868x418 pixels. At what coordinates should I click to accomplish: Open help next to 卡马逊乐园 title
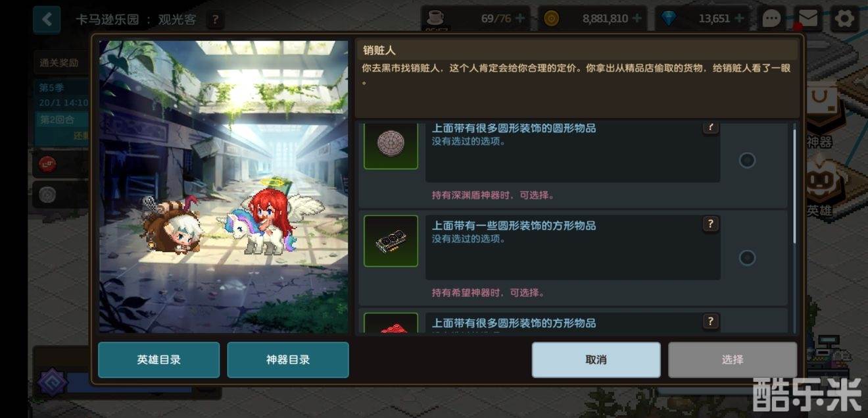(x=214, y=20)
